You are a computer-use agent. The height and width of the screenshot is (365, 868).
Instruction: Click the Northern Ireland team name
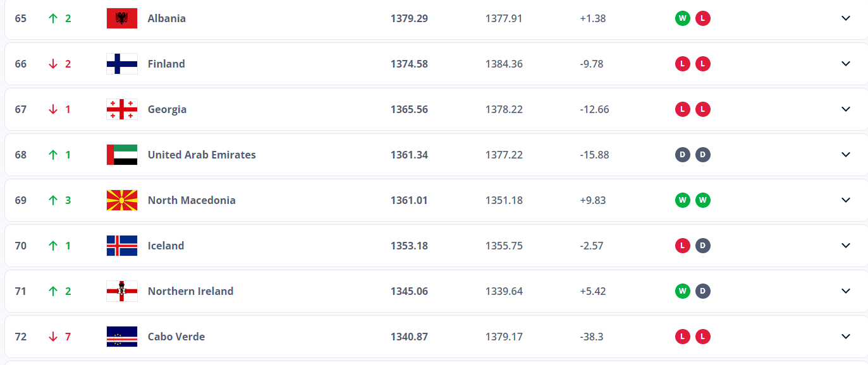click(190, 291)
